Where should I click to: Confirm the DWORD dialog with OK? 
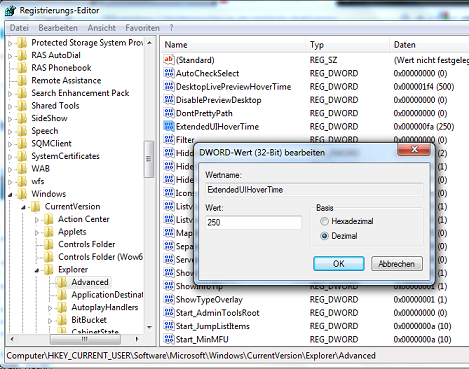[339, 264]
